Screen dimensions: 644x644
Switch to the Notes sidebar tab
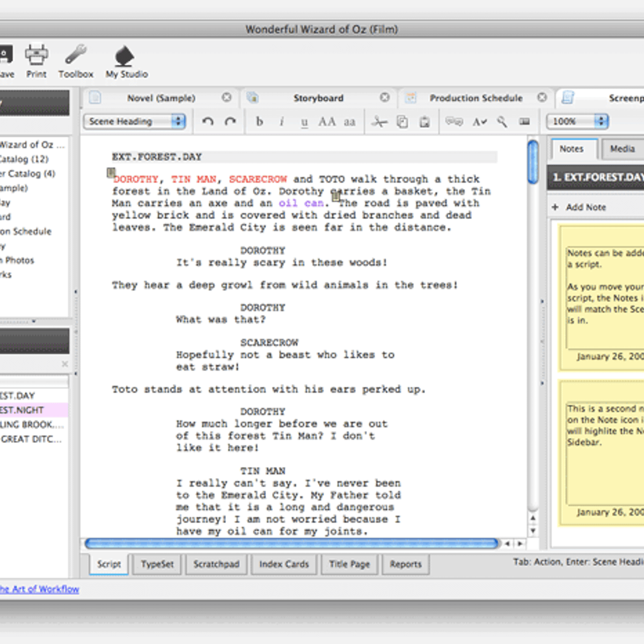point(572,149)
